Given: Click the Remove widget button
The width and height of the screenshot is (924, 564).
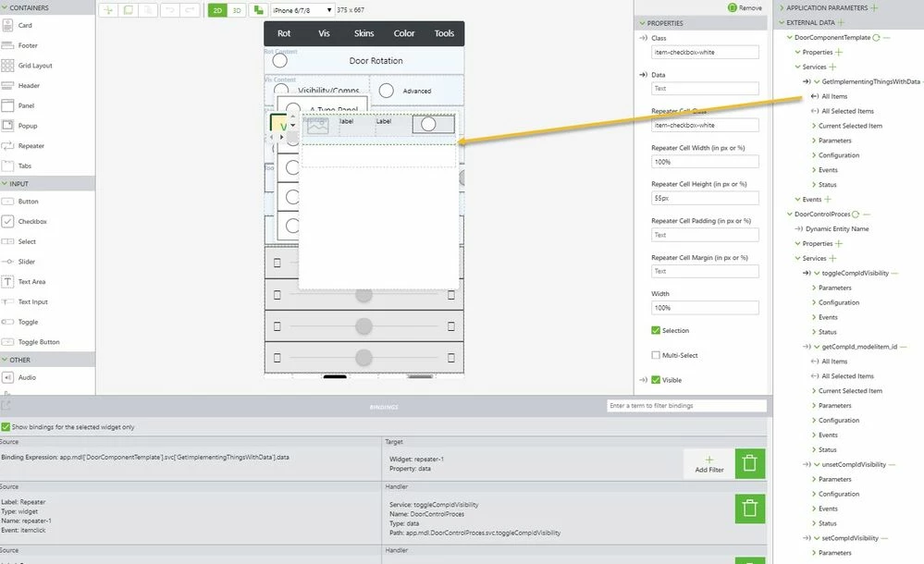Looking at the screenshot, I should click(745, 7).
